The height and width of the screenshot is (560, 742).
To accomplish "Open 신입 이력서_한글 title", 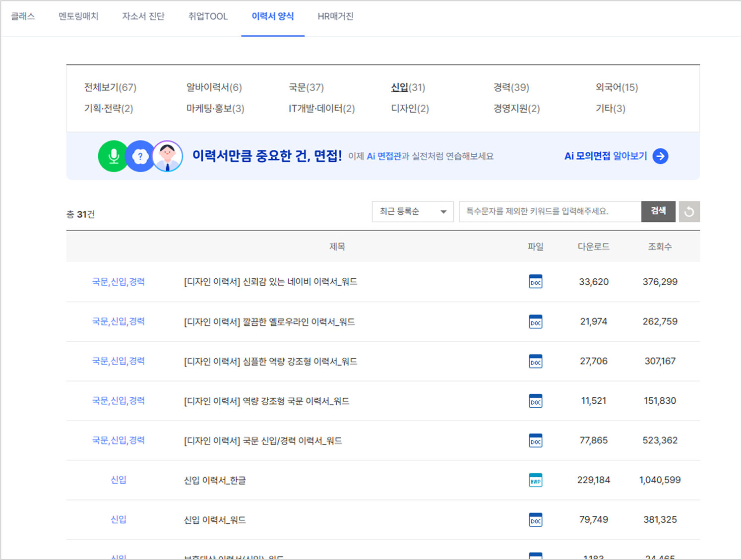I will [215, 481].
